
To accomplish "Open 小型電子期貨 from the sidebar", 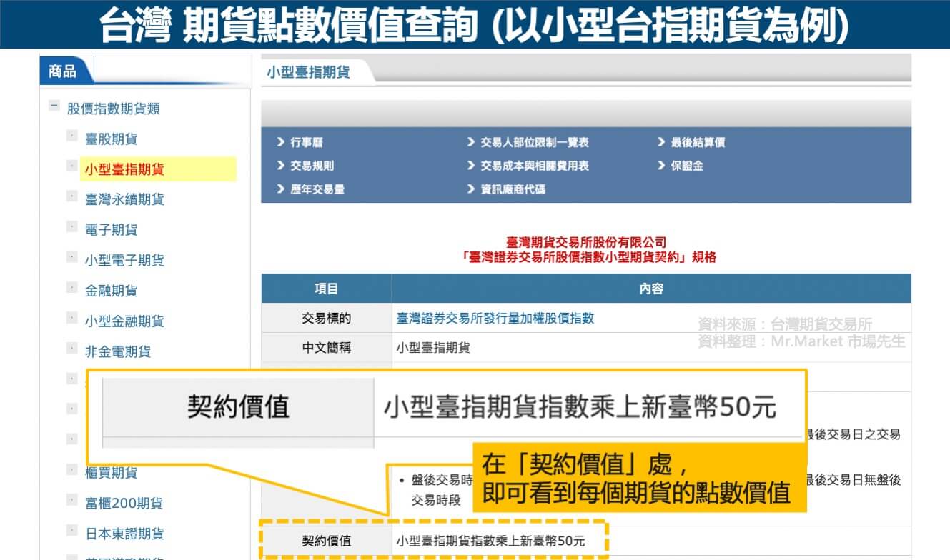I will 125,260.
